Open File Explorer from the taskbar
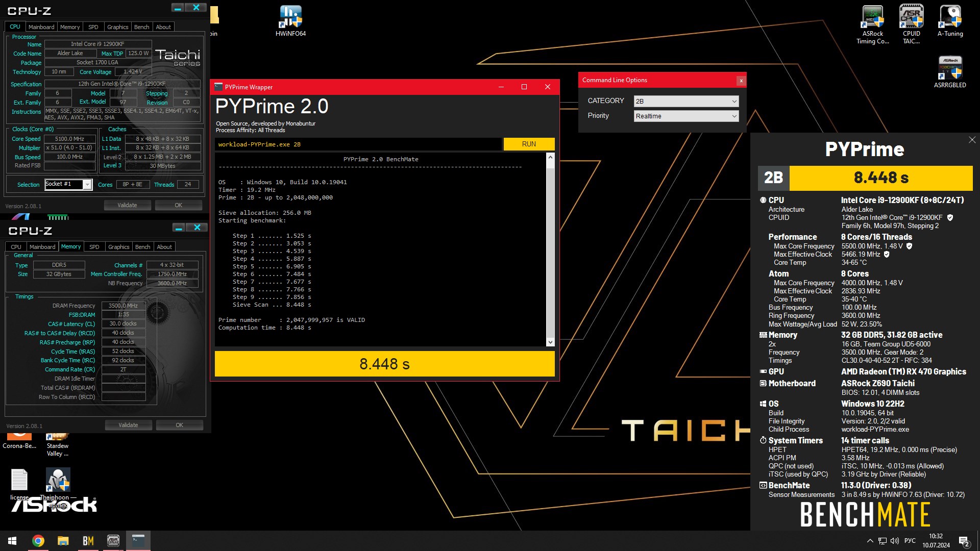The width and height of the screenshot is (980, 551). click(63, 541)
